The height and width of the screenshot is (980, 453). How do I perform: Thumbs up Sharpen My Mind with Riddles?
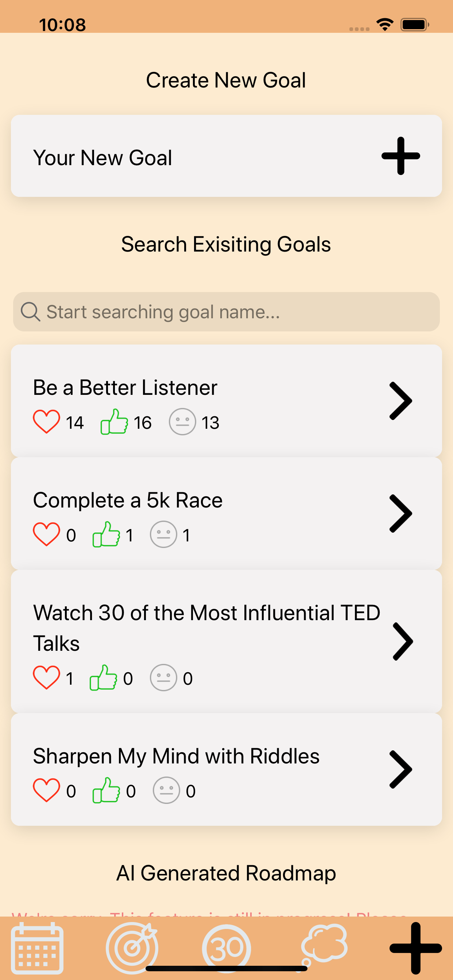[x=106, y=790]
